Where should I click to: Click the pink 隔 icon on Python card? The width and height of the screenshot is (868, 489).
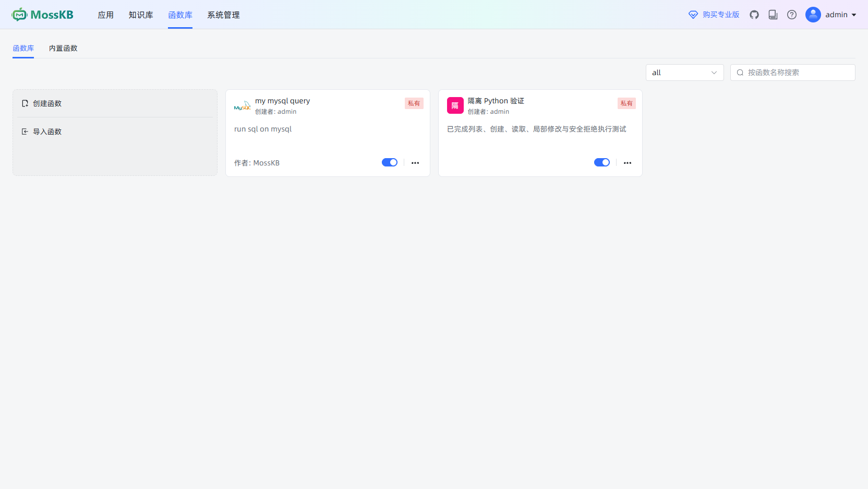pyautogui.click(x=455, y=105)
